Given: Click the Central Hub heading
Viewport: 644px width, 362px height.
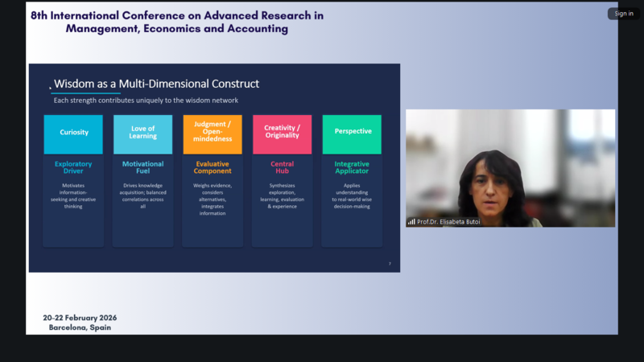Looking at the screenshot, I should pyautogui.click(x=282, y=167).
